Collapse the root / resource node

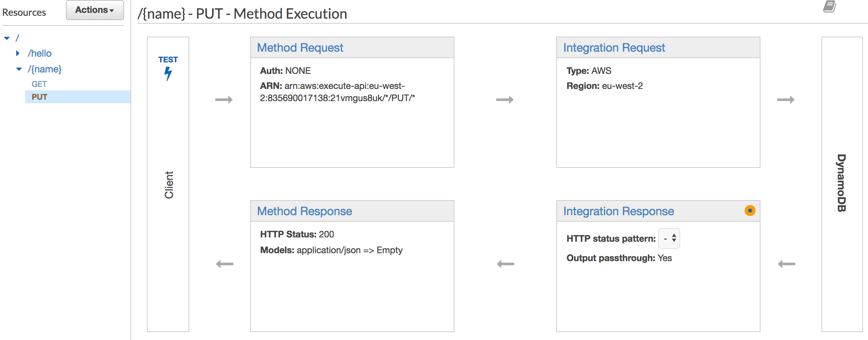[7, 38]
